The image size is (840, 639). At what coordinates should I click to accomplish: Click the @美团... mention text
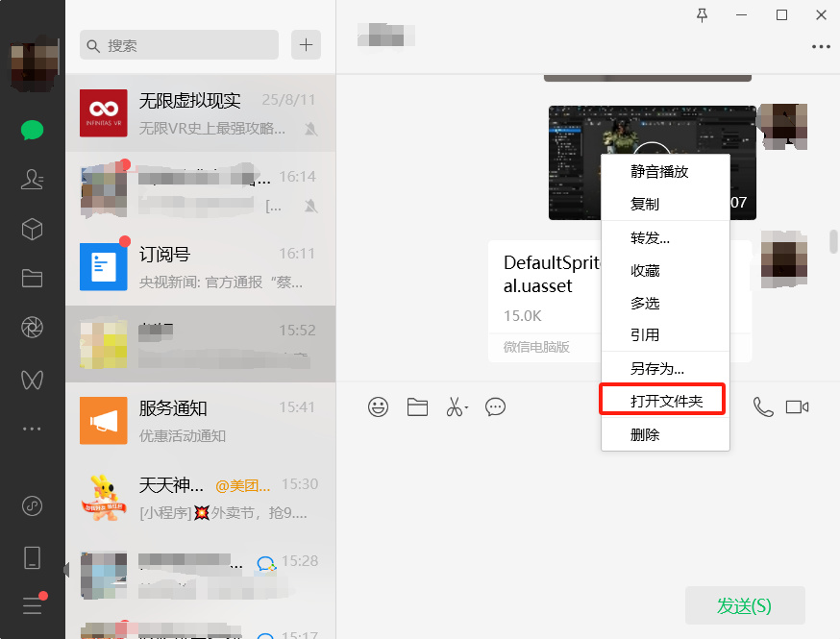pyautogui.click(x=243, y=486)
